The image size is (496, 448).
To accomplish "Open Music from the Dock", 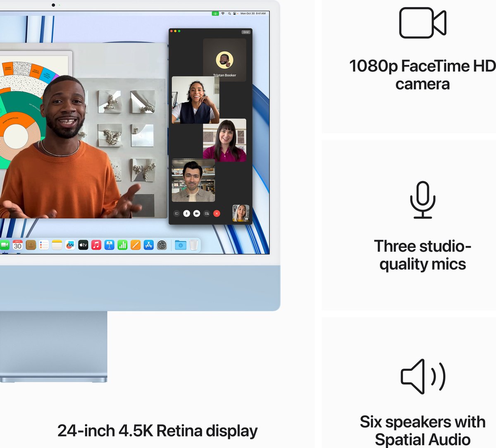I will point(95,245).
